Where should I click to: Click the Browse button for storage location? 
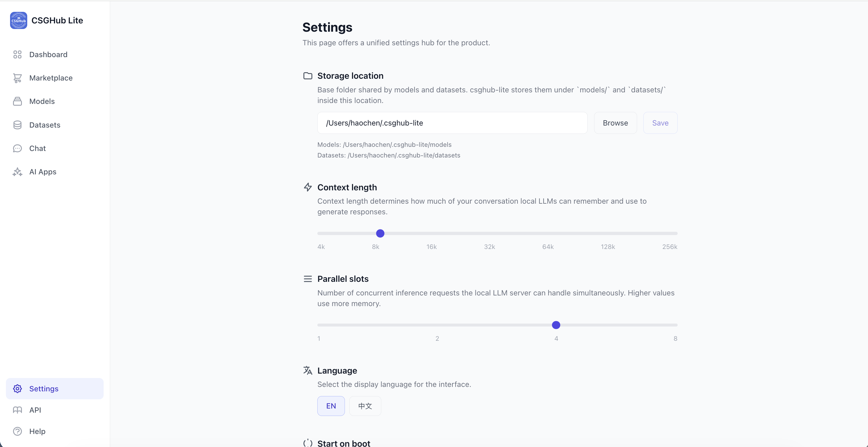pos(615,123)
